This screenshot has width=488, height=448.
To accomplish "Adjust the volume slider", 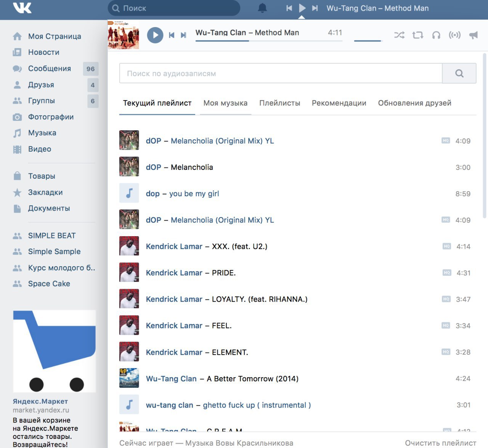I will (x=368, y=40).
